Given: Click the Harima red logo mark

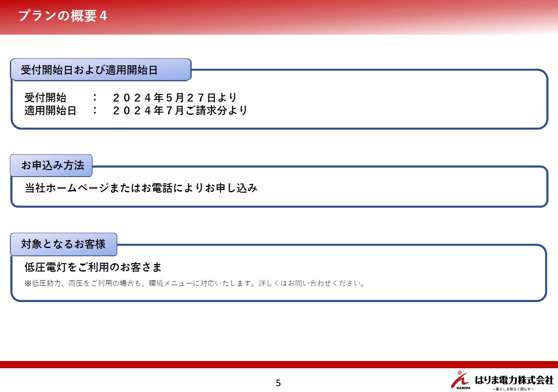Looking at the screenshot, I should tap(460, 380).
